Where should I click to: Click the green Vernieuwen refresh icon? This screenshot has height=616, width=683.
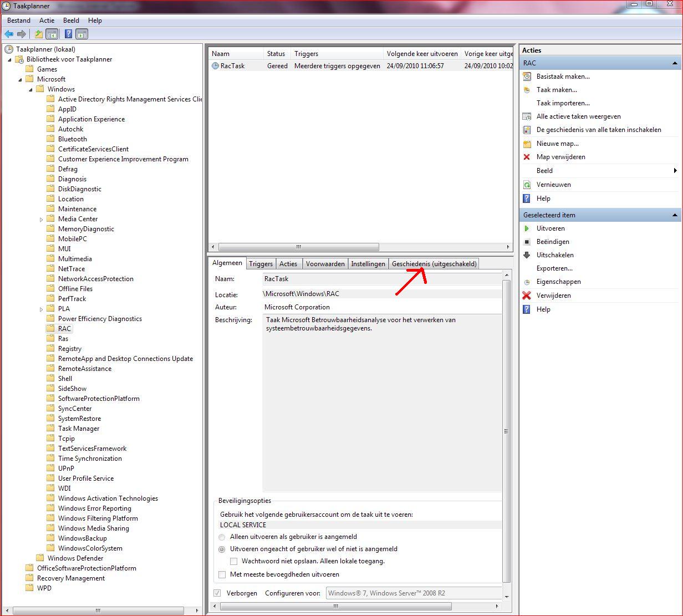pyautogui.click(x=527, y=185)
